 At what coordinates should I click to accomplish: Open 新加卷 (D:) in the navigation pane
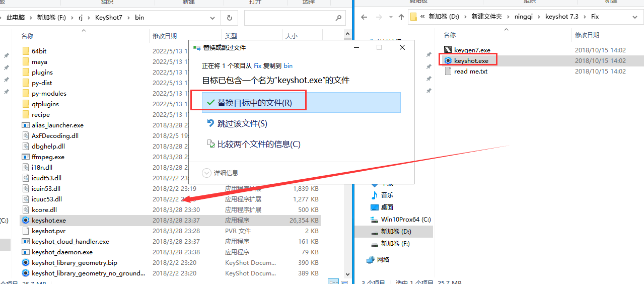coord(396,231)
